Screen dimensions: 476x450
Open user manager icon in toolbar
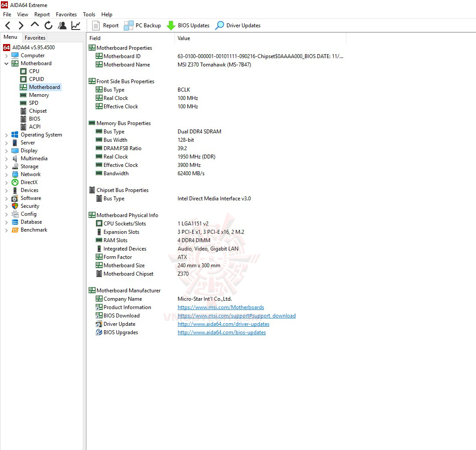(62, 26)
